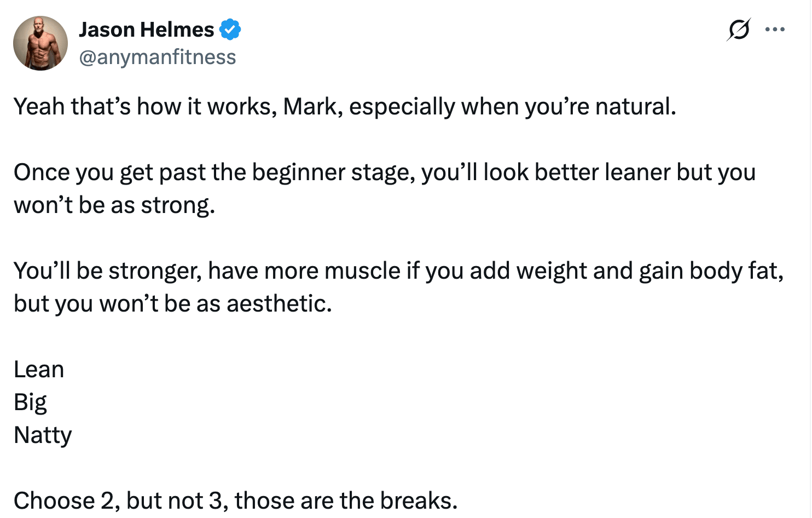Click the word "Natty" in the list
The height and width of the screenshot is (518, 812).
43,435
